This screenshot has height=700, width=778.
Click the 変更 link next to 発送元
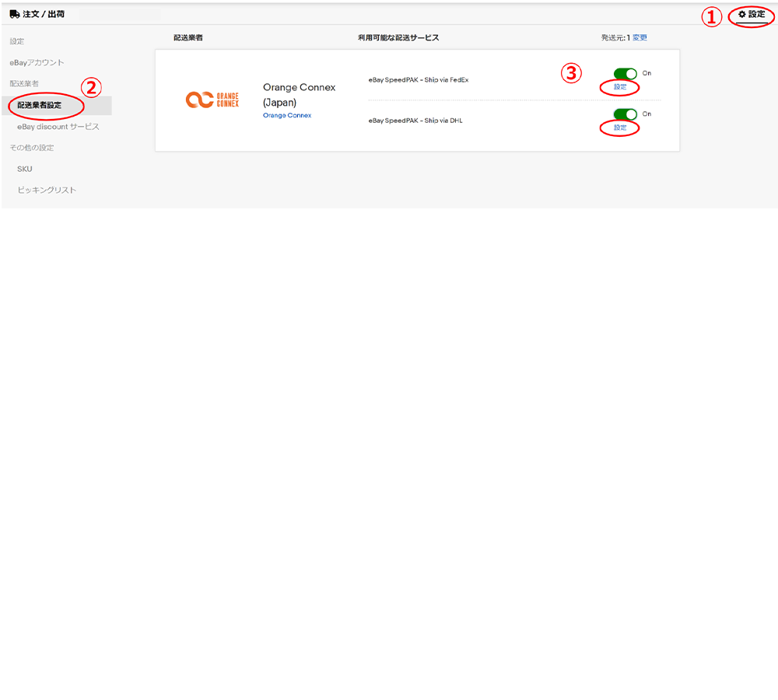[640, 37]
